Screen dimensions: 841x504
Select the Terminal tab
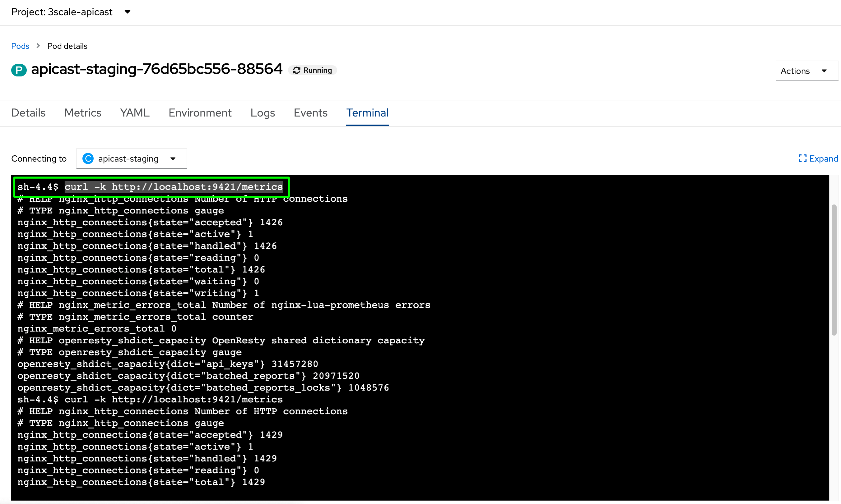[367, 113]
